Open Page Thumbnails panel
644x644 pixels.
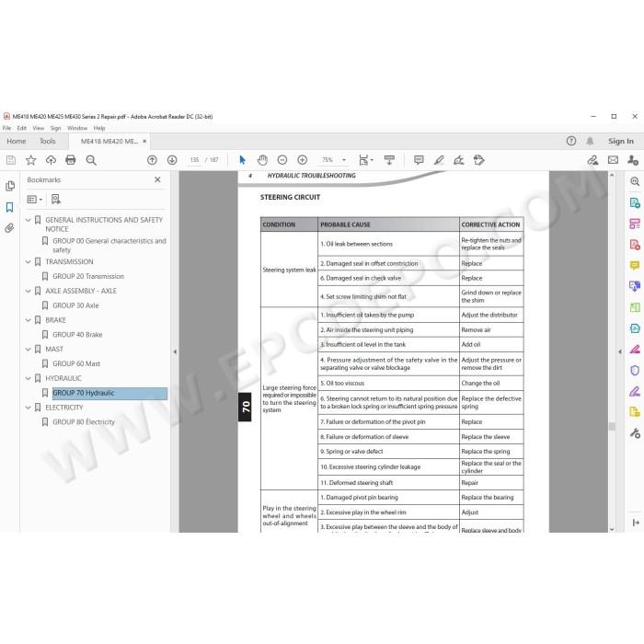pos(10,186)
